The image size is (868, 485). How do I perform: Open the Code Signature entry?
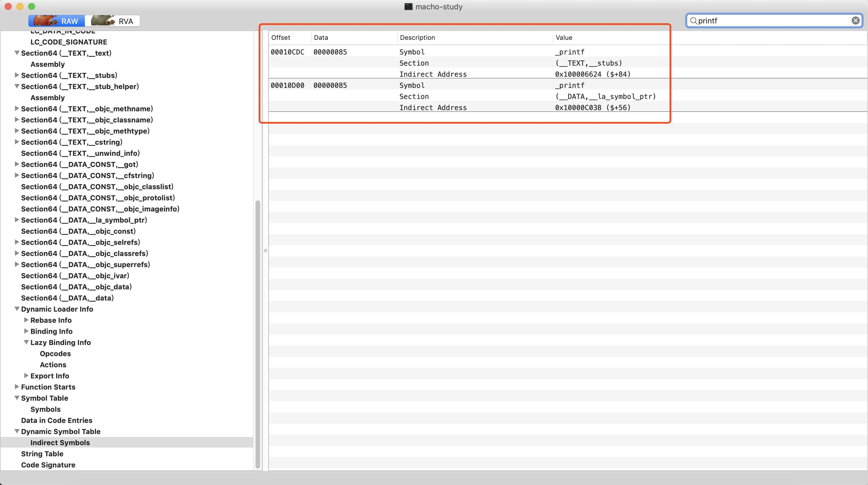tap(48, 465)
